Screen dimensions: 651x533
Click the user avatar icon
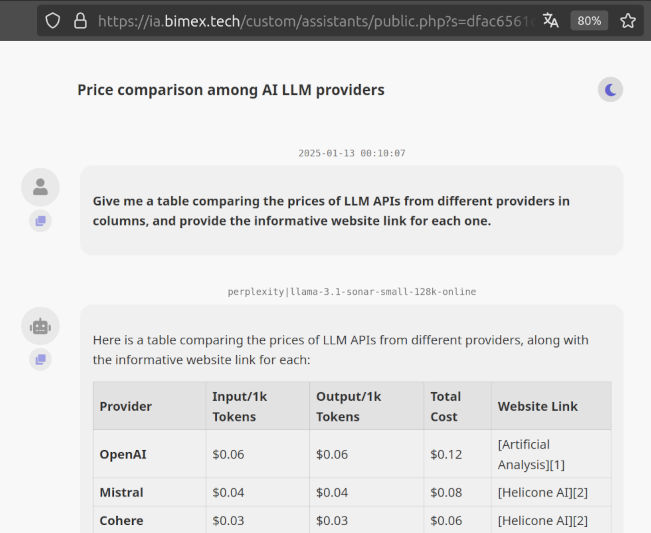pos(40,187)
